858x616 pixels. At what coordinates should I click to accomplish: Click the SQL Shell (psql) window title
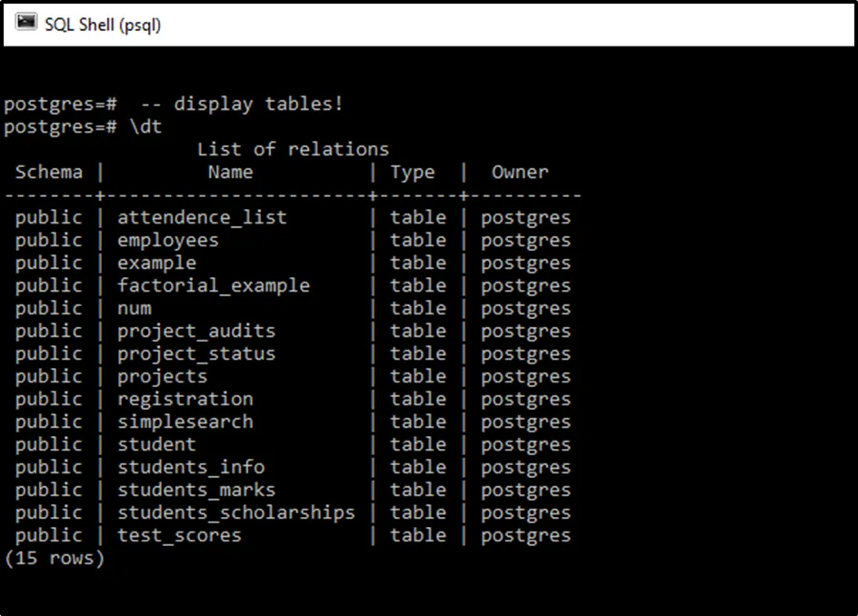point(103,25)
